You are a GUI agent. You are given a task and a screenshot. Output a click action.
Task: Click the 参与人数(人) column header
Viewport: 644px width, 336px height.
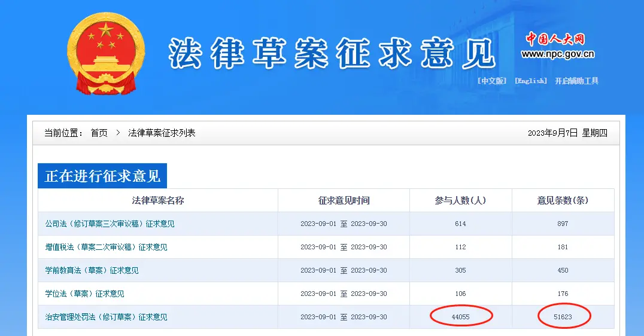coord(460,200)
